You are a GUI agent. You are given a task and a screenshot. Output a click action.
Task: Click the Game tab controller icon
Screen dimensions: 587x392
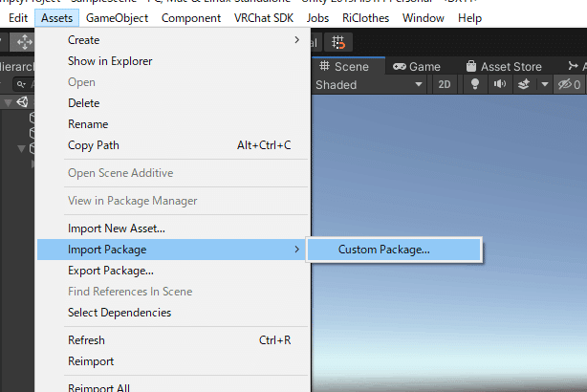point(399,67)
